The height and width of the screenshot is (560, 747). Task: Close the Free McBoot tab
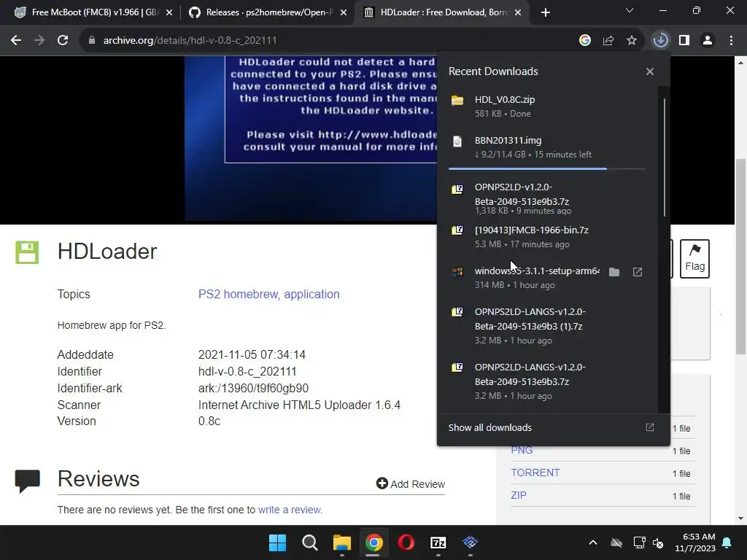169,13
